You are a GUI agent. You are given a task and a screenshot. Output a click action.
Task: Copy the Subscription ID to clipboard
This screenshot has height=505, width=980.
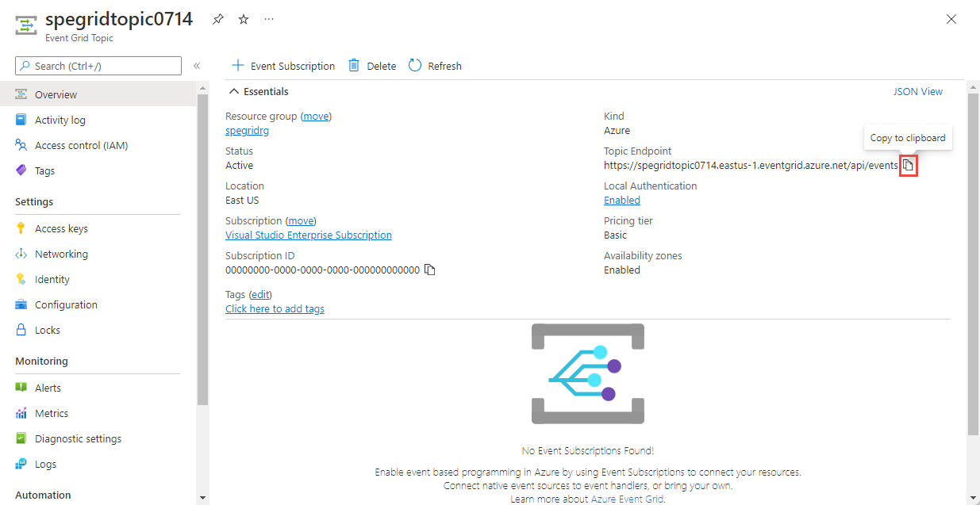click(430, 270)
